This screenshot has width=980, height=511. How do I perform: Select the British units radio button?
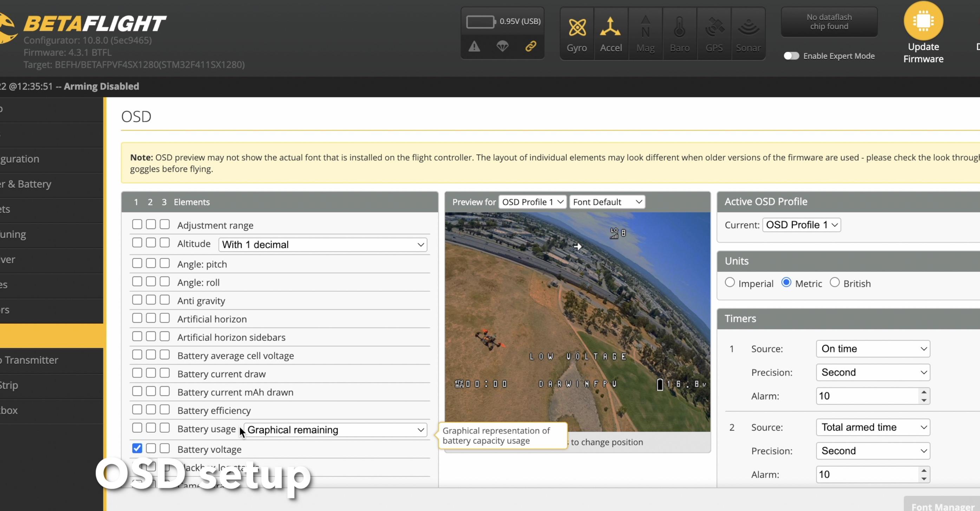(835, 283)
